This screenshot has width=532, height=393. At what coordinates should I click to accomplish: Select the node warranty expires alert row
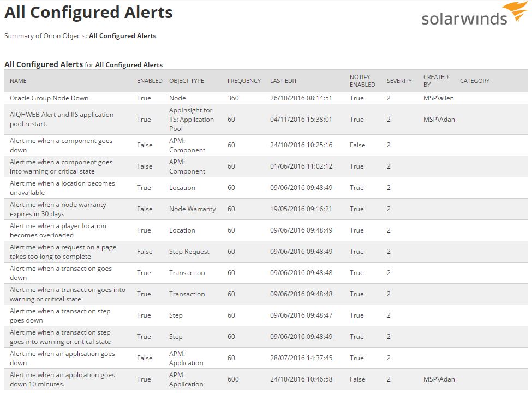(x=58, y=209)
